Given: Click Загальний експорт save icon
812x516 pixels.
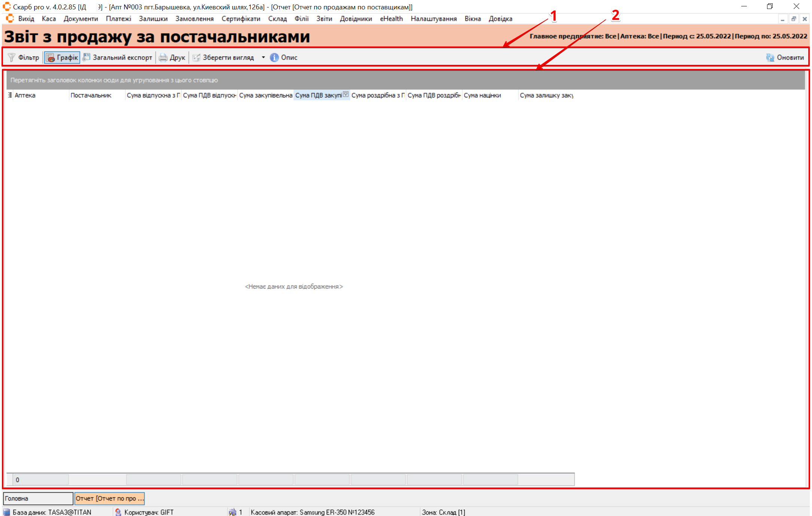Looking at the screenshot, I should (86, 57).
